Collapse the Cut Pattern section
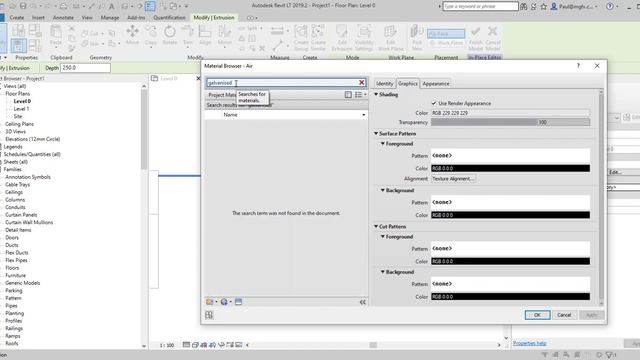The width and height of the screenshot is (640, 360). point(376,226)
